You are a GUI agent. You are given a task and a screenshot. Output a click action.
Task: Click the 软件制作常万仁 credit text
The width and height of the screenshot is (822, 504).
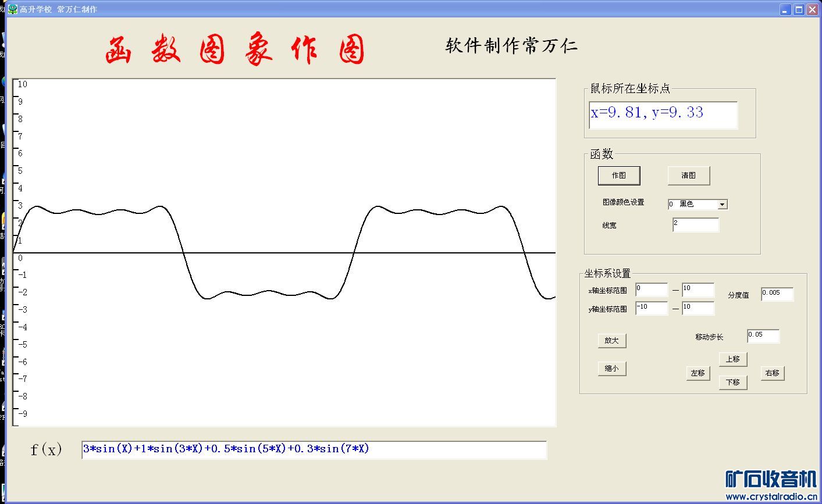[511, 46]
